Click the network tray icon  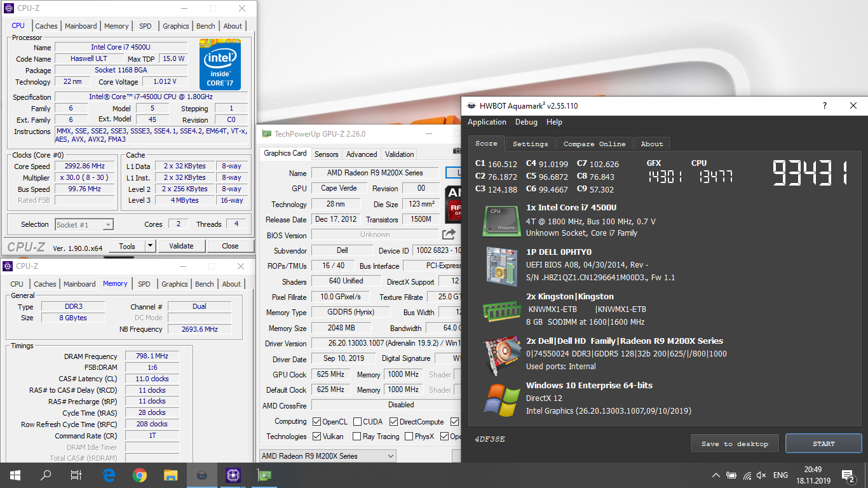tap(747, 475)
